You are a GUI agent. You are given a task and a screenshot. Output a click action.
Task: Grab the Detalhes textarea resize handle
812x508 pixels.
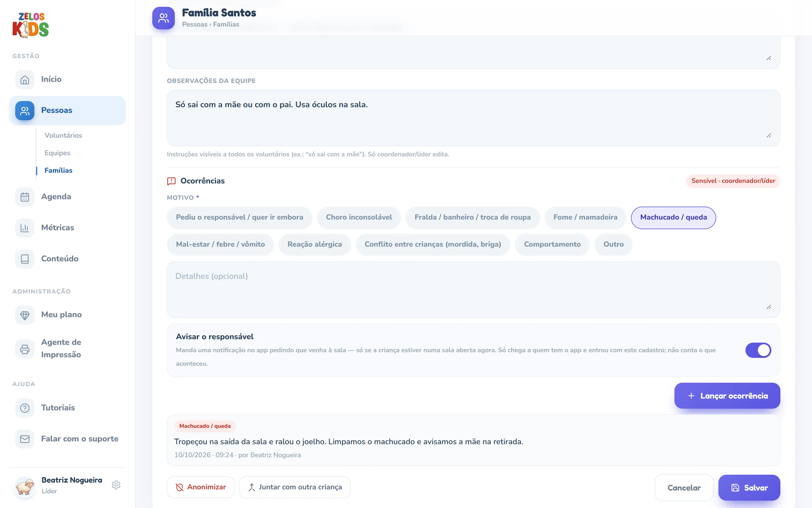pos(768,307)
